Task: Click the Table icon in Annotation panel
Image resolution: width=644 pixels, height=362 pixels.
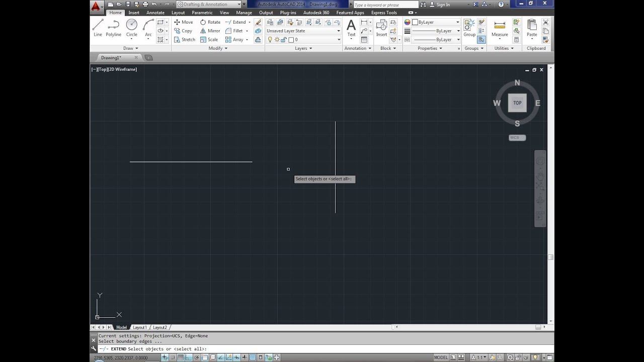Action: 364,40
